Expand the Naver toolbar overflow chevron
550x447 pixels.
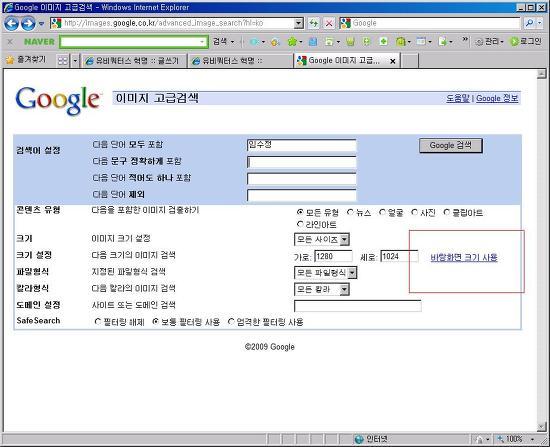(x=465, y=40)
